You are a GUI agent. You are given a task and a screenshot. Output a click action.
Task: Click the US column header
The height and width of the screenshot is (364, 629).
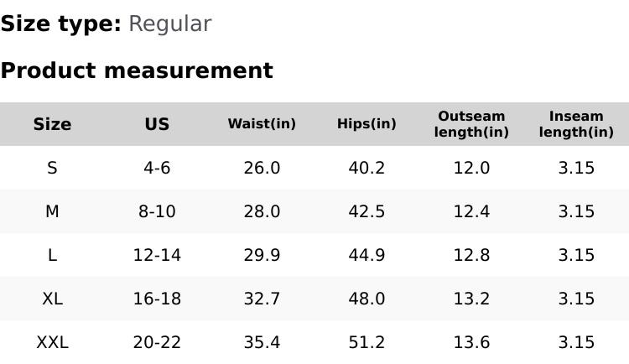click(x=157, y=124)
